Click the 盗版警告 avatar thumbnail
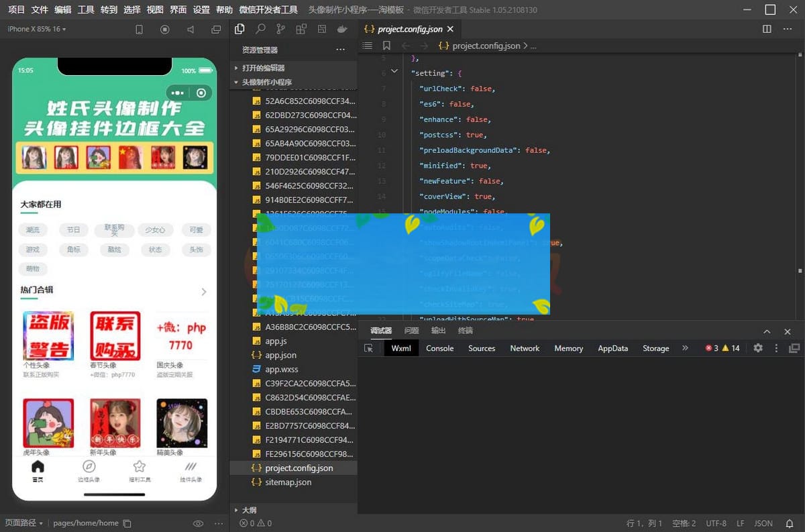This screenshot has width=805, height=532. click(x=48, y=335)
